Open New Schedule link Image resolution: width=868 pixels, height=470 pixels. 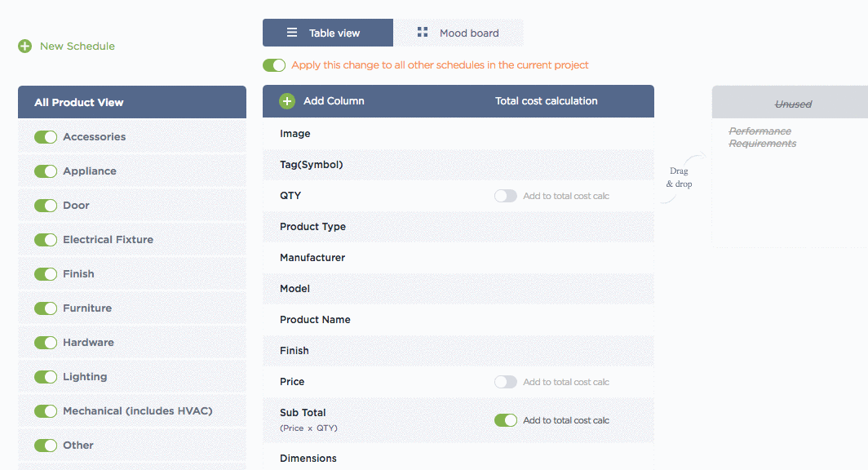[77, 46]
